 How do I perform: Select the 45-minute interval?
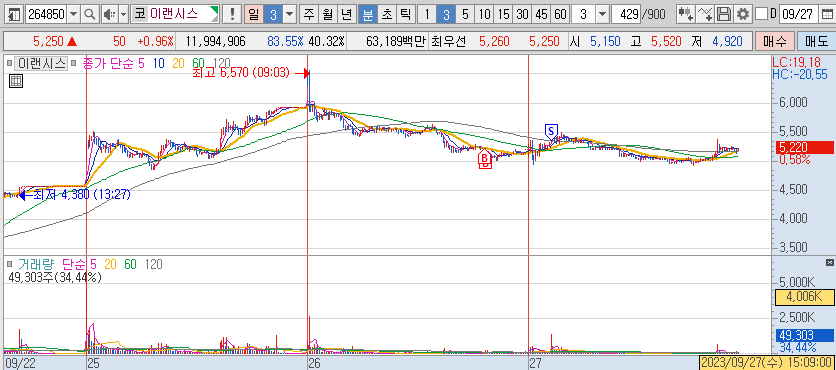541,14
